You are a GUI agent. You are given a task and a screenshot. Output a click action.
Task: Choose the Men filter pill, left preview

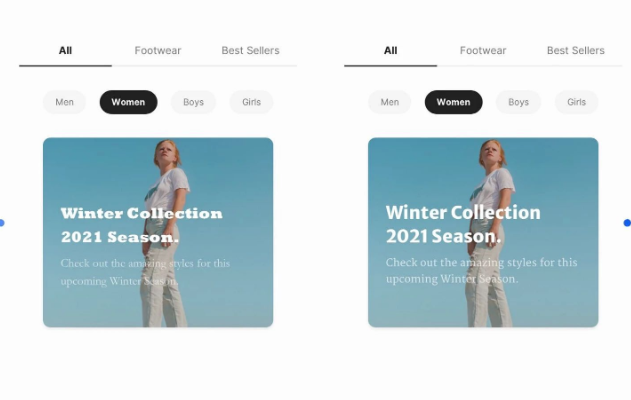tap(64, 102)
